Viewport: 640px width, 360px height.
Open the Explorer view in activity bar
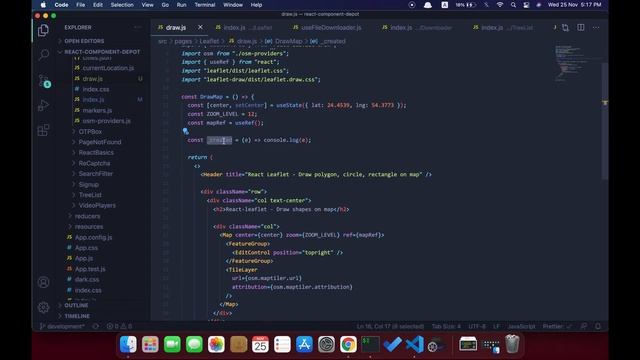click(x=43, y=30)
